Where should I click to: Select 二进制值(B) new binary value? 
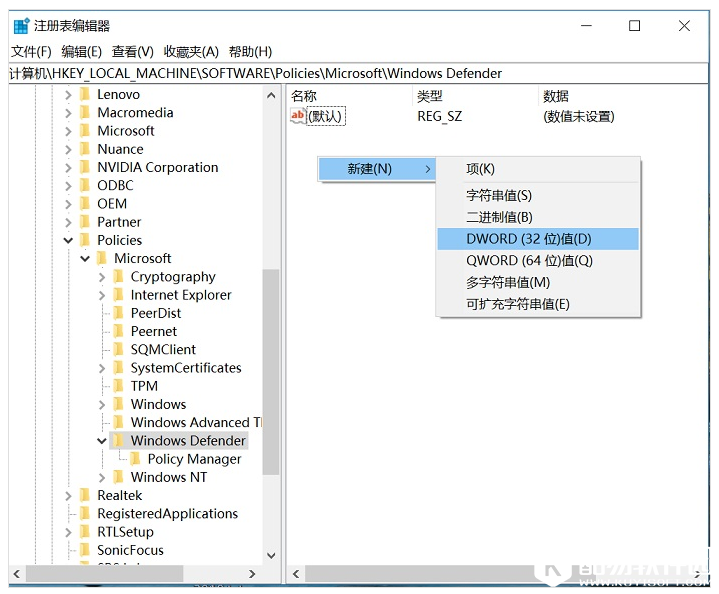[538, 217]
